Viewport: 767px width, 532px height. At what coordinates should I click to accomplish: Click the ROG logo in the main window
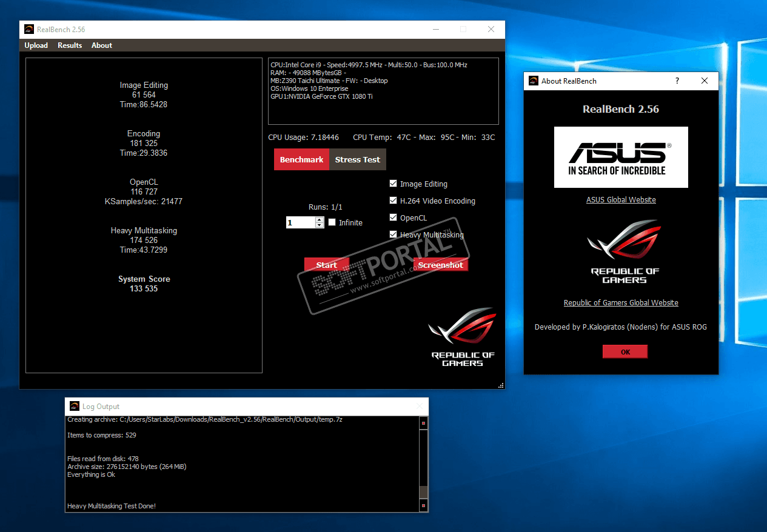click(x=463, y=337)
